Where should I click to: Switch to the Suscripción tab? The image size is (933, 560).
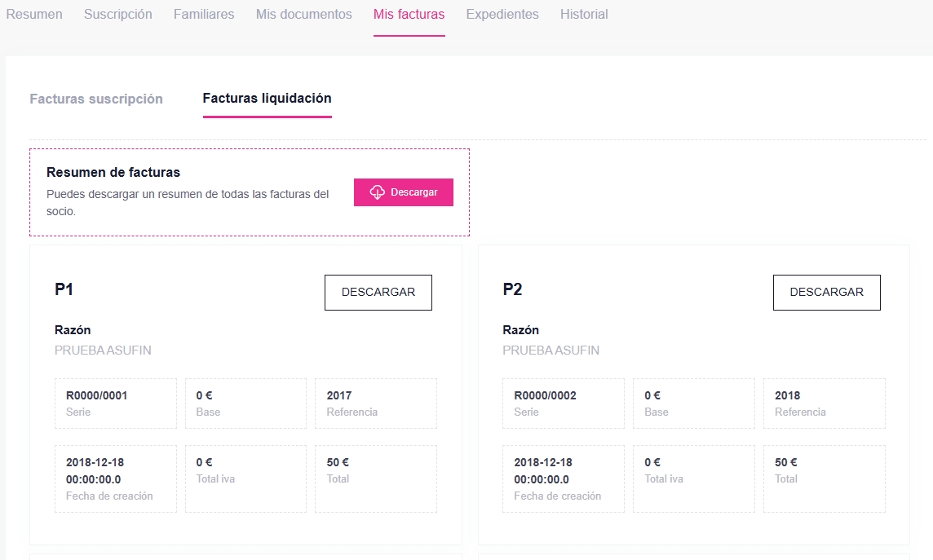[117, 15]
